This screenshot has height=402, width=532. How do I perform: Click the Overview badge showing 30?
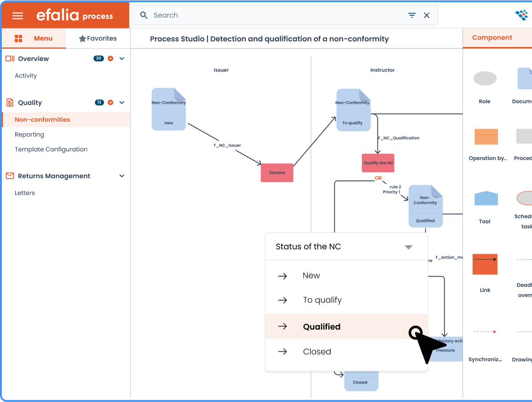pos(98,59)
